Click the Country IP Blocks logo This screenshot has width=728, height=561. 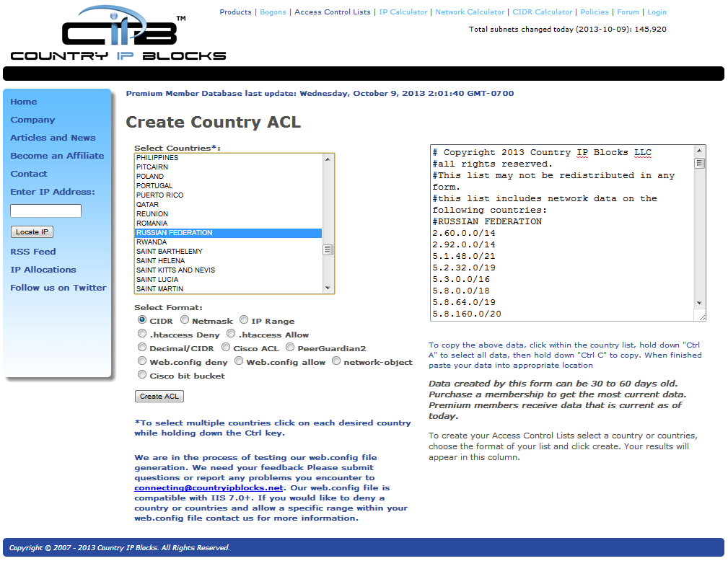coord(118,33)
